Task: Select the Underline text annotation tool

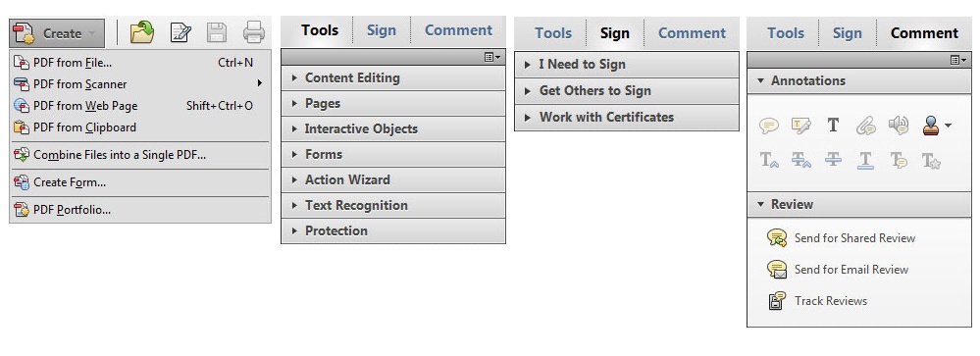Action: (x=865, y=161)
